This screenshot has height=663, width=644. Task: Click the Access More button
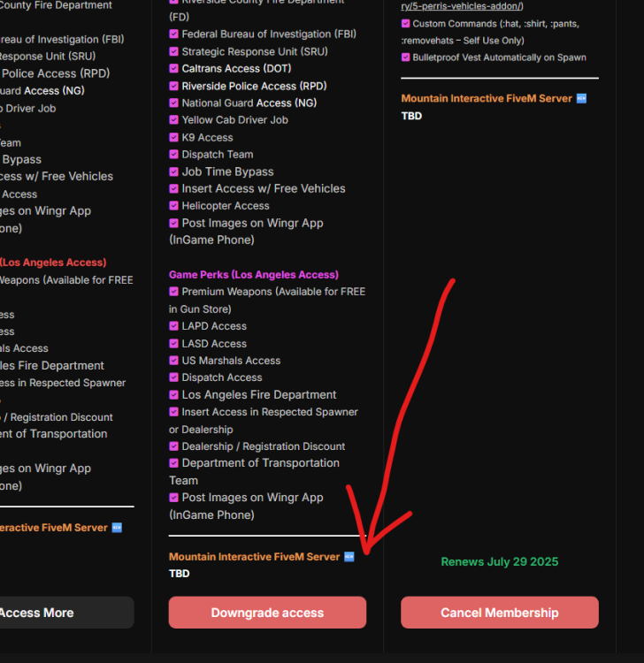click(67, 613)
